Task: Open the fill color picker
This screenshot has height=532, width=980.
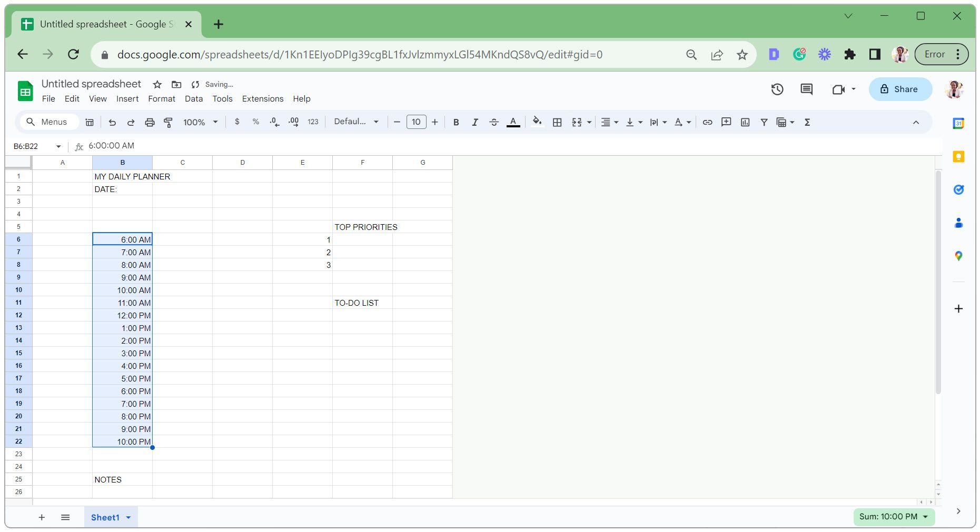Action: coord(537,122)
